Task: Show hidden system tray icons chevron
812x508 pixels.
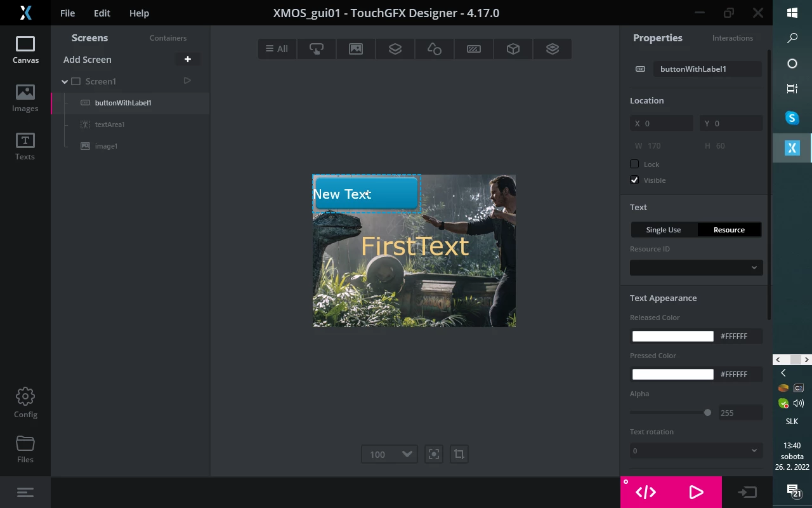Action: coord(783,373)
